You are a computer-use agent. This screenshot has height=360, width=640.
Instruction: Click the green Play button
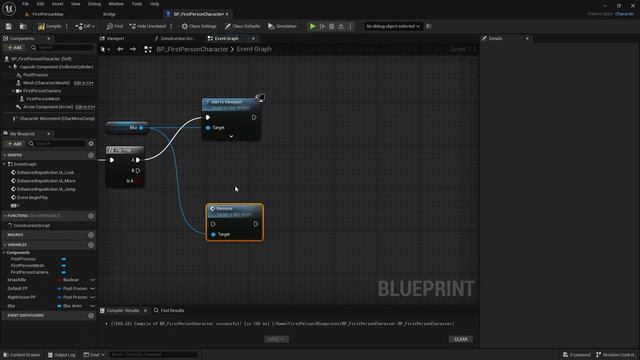[x=312, y=26]
